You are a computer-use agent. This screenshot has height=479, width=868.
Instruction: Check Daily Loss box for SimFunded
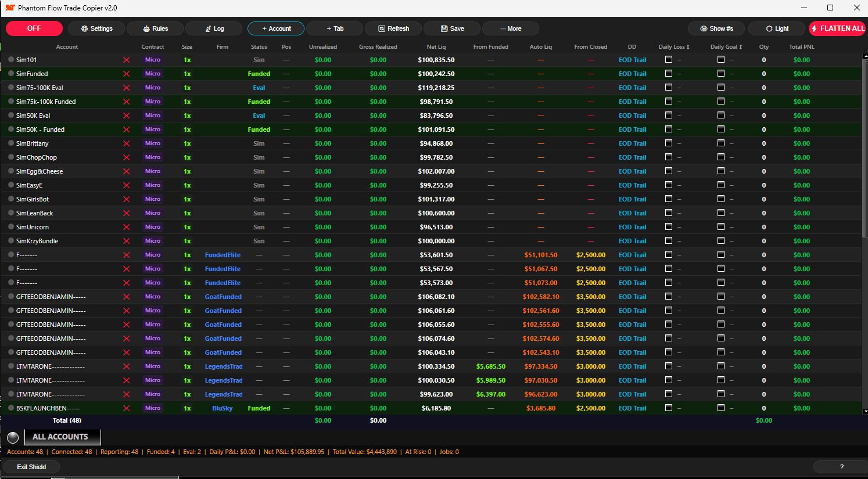668,73
